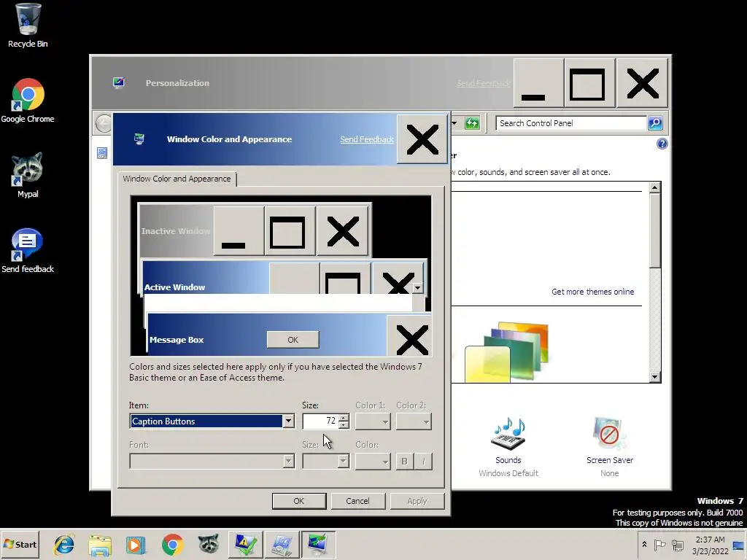Click theme list scrollbar up arrow
The image size is (747, 560).
pyautogui.click(x=655, y=187)
